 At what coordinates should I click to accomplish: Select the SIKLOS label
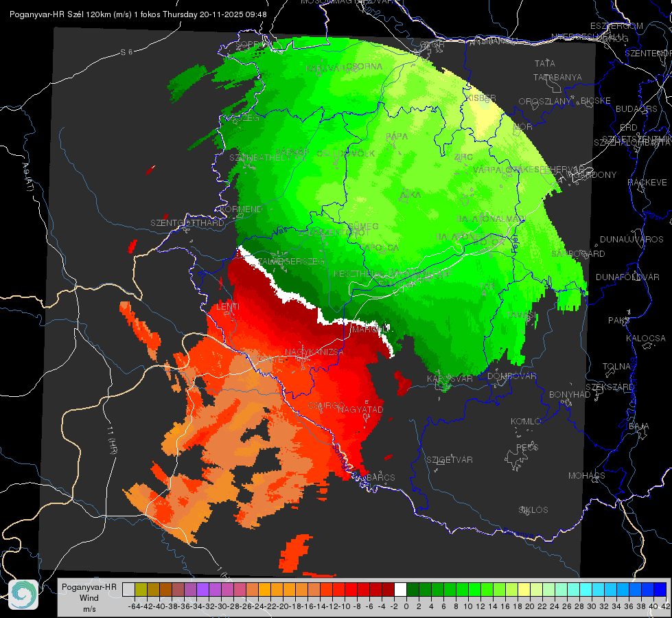click(533, 510)
